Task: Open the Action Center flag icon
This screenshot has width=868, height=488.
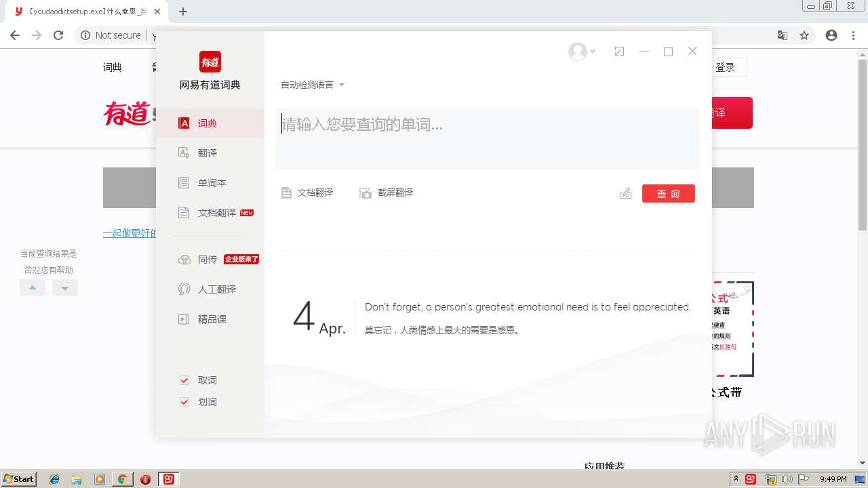Action: click(x=804, y=479)
